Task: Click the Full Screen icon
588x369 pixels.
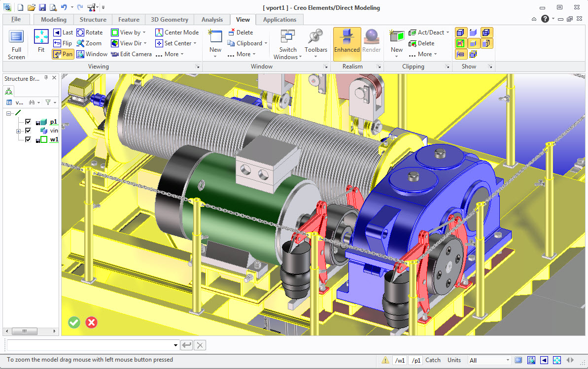Action: 16,37
